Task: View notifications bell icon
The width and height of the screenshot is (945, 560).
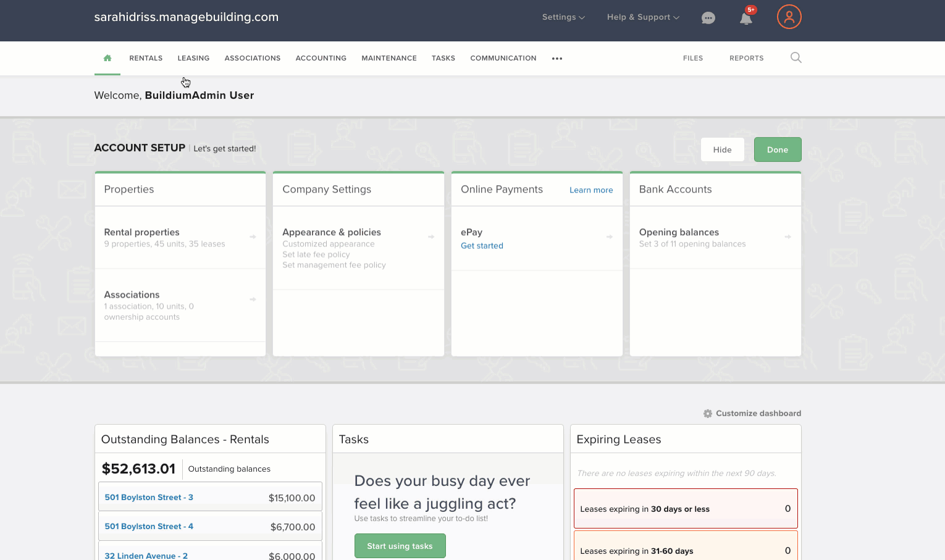Action: click(x=746, y=19)
